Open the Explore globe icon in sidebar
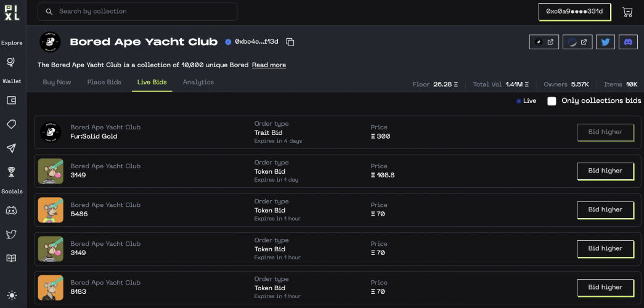Viewport: 644px width, 308px height. coord(11,62)
